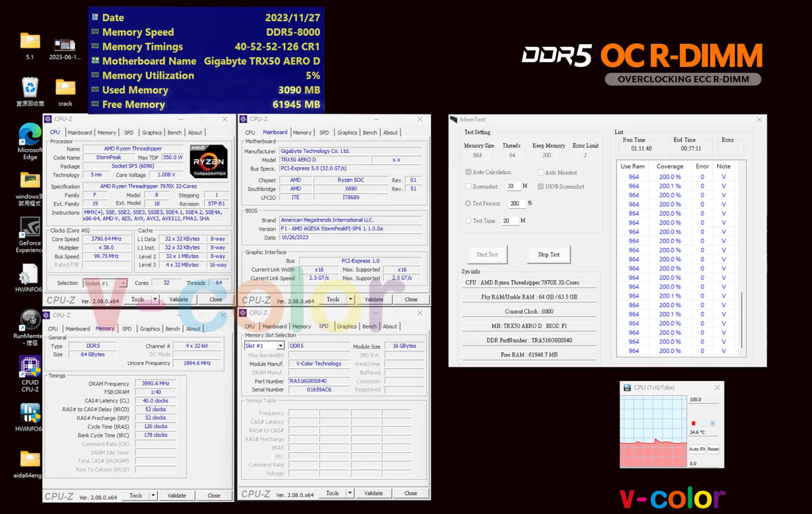Expand the Socket #1 selection dropdown
812x514 pixels.
pyautogui.click(x=123, y=283)
